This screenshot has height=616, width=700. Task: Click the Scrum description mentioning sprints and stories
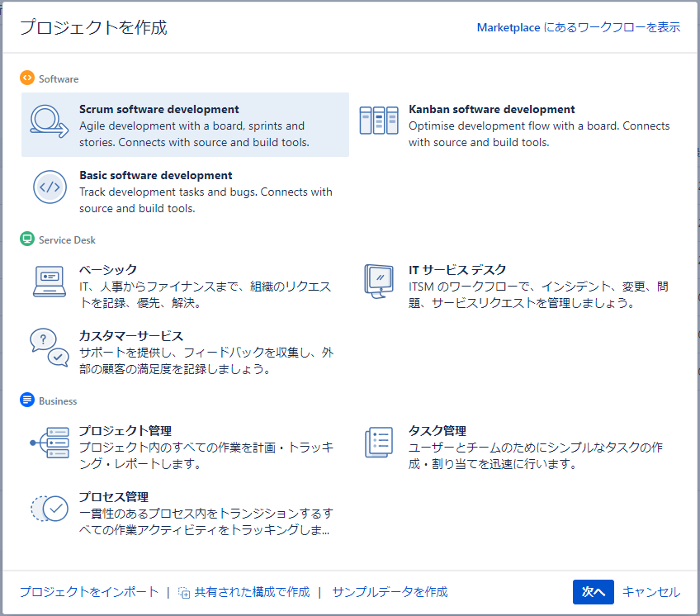[x=194, y=134]
